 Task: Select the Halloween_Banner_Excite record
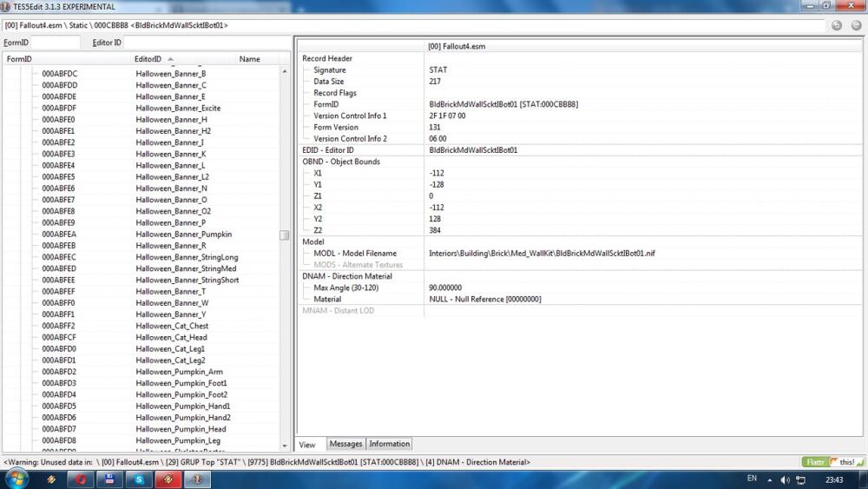178,108
